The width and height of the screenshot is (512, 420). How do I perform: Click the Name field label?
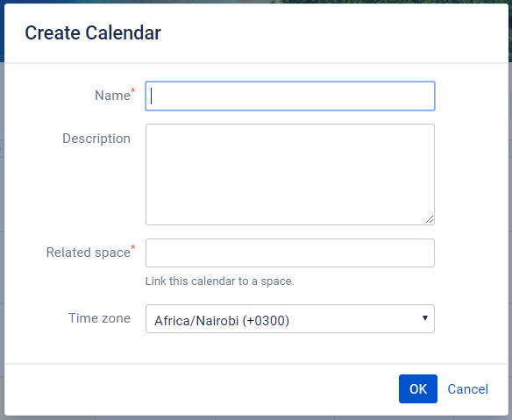click(112, 96)
